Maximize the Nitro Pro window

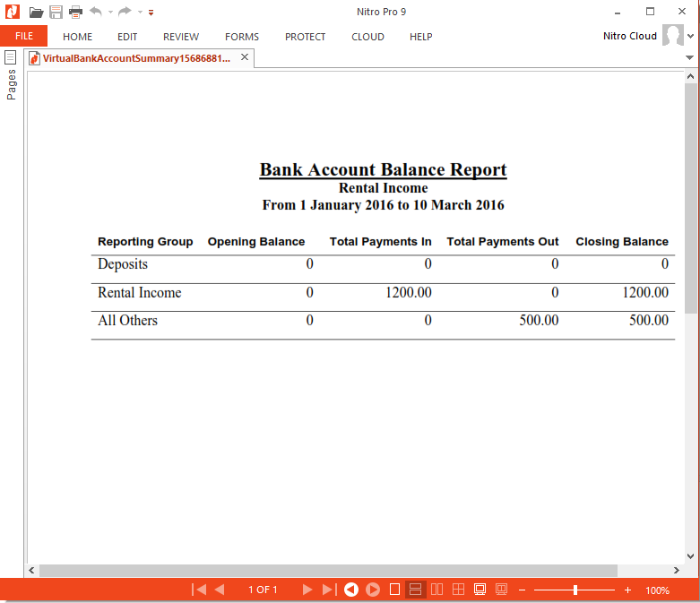650,12
